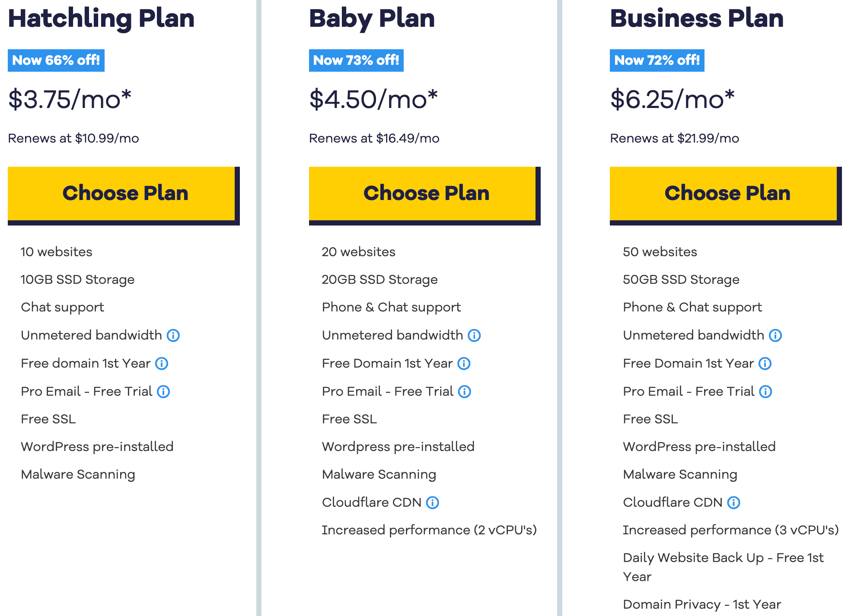848x616 pixels.
Task: Click the Baby Plan heading
Action: tap(372, 18)
